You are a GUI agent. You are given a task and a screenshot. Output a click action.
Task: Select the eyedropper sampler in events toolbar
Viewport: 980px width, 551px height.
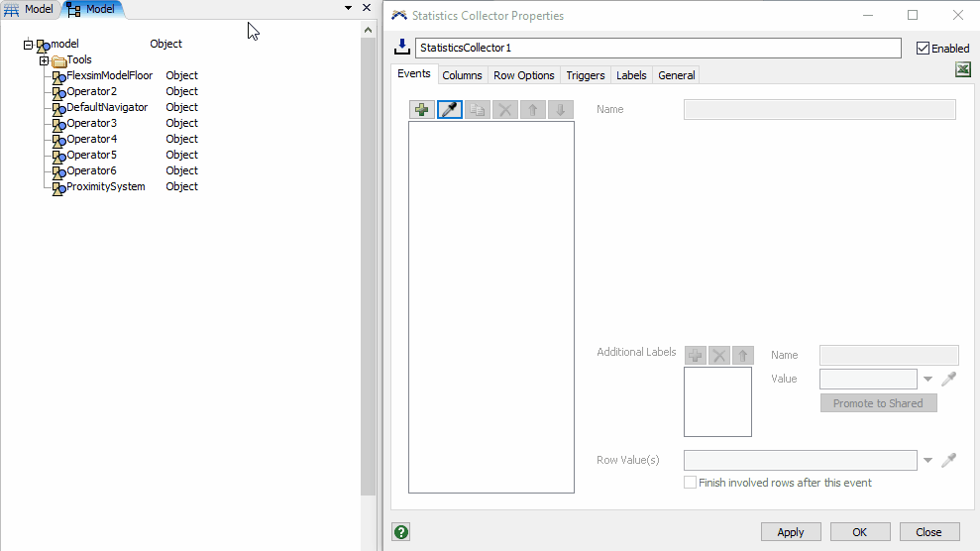[450, 110]
